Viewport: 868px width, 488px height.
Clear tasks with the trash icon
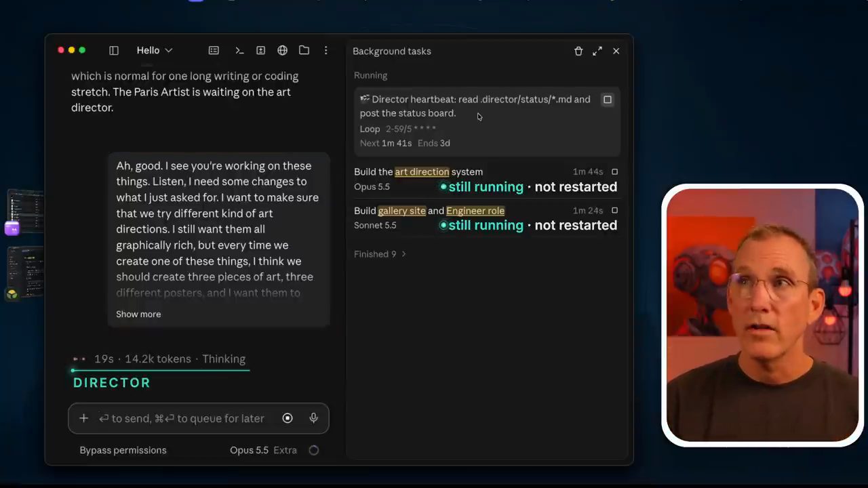click(x=578, y=51)
